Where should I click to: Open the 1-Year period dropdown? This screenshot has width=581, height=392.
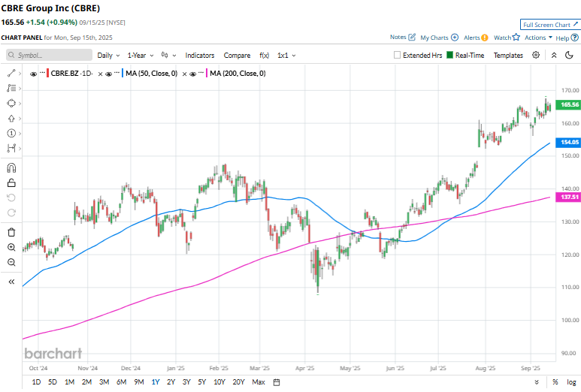141,55
